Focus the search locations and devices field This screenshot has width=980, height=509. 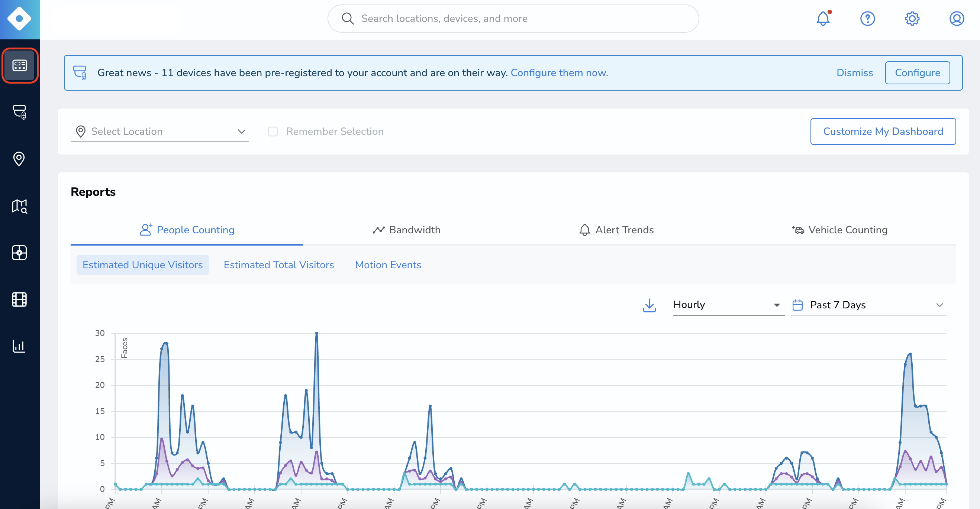[x=513, y=19]
